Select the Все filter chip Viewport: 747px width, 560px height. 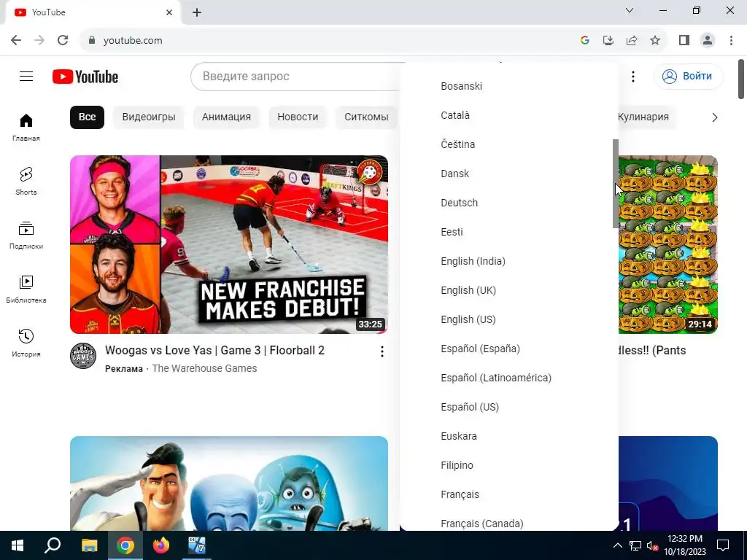pyautogui.click(x=88, y=117)
